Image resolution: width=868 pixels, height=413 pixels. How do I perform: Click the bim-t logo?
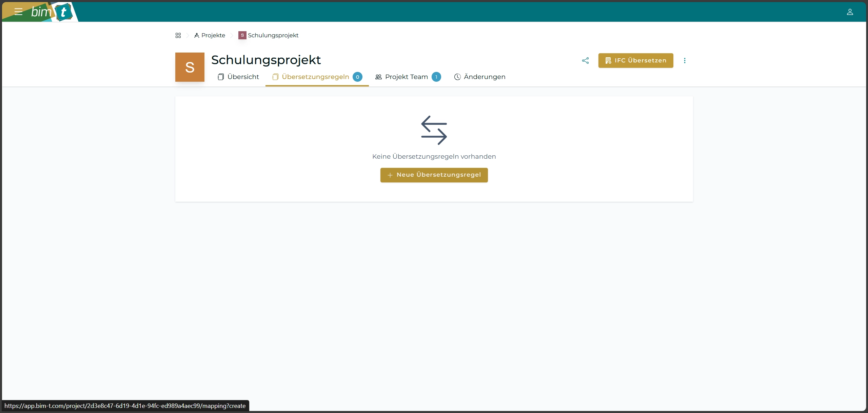(52, 12)
